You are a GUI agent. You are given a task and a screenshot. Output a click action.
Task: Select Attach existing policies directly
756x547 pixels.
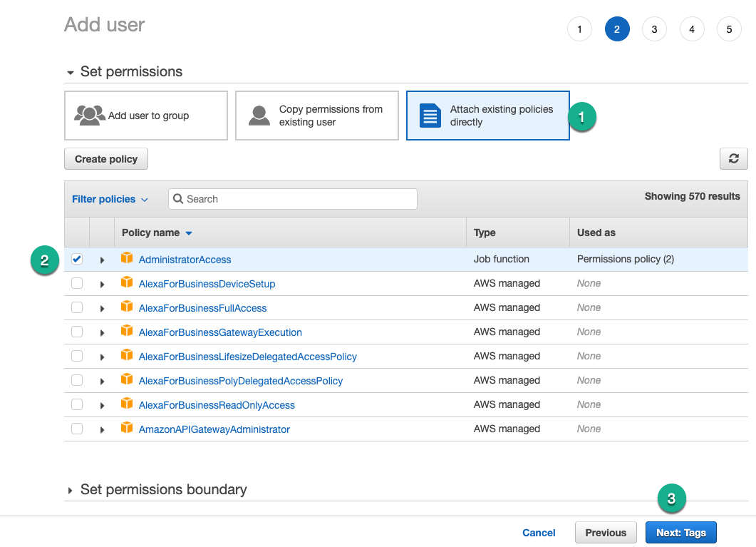(488, 116)
